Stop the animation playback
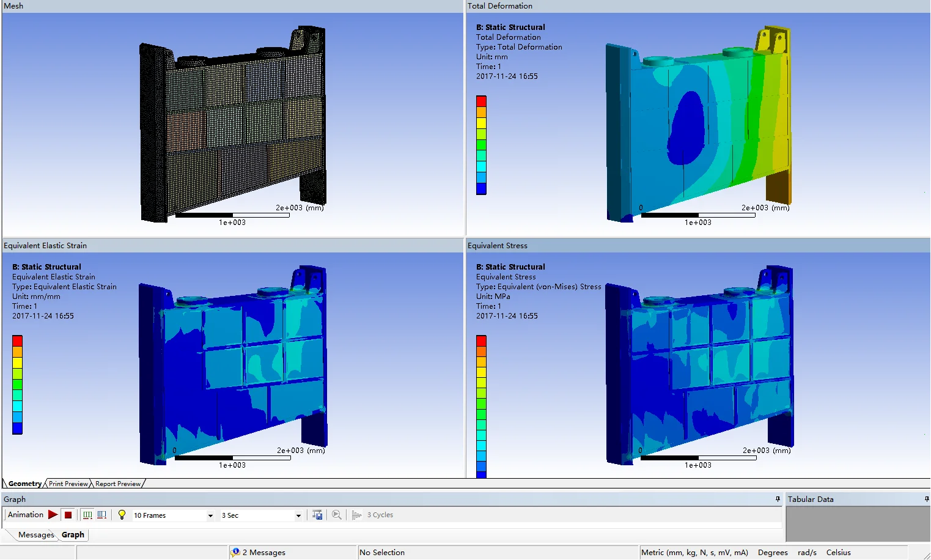This screenshot has height=560, width=931. click(x=68, y=515)
